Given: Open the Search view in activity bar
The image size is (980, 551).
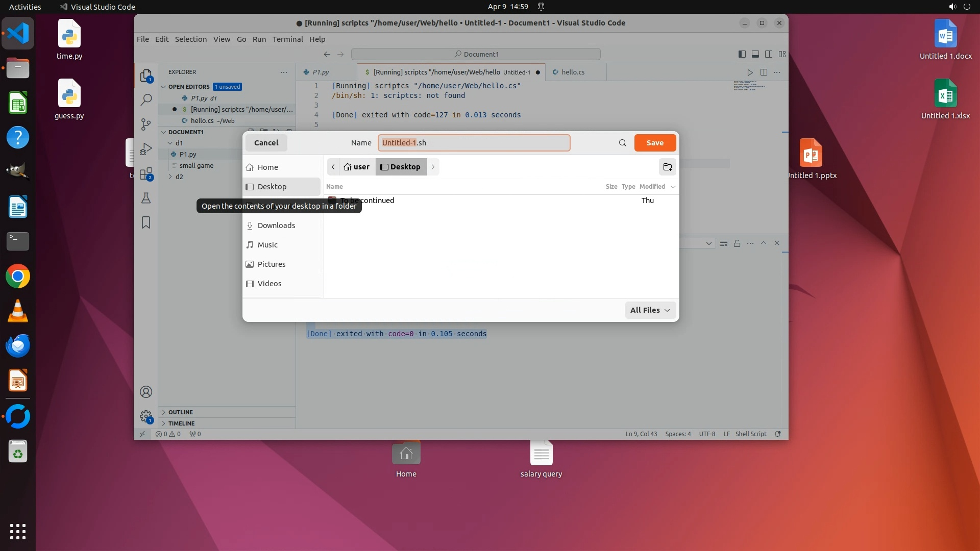Looking at the screenshot, I should click(146, 99).
